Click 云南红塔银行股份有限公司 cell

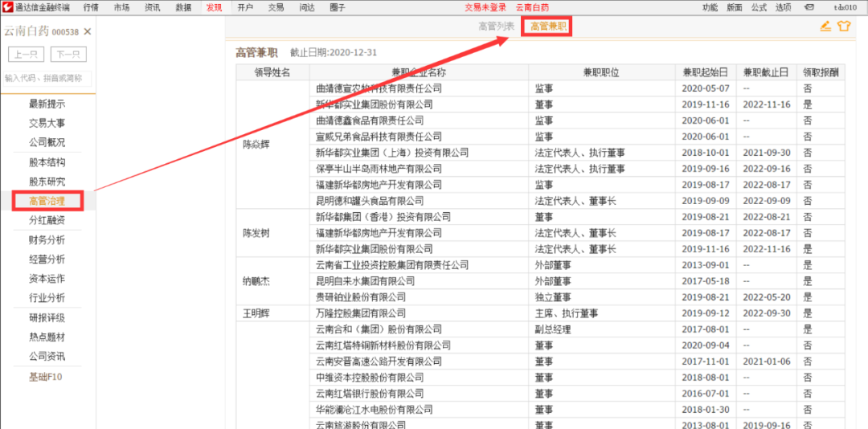(x=419, y=394)
